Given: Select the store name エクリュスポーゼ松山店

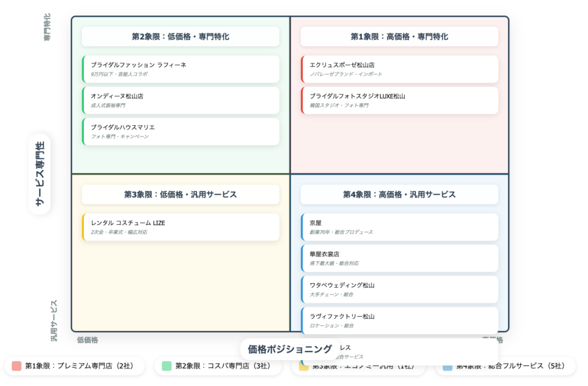Looking at the screenshot, I should click(342, 65).
